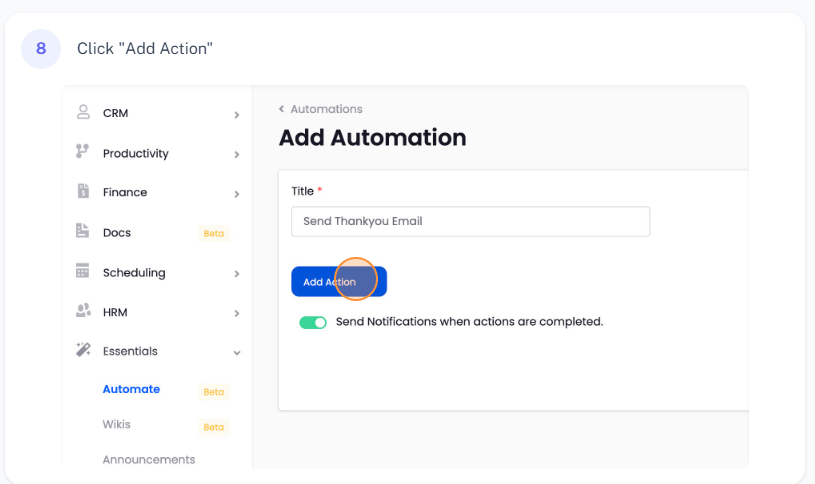The image size is (815, 484).
Task: Open Wikis in the sidebar
Action: coord(116,425)
